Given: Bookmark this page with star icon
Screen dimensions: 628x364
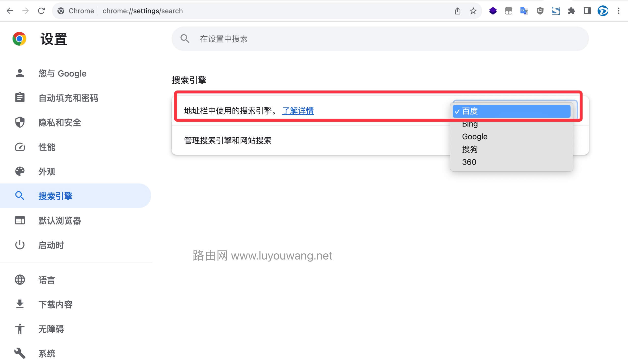Looking at the screenshot, I should [x=473, y=11].
